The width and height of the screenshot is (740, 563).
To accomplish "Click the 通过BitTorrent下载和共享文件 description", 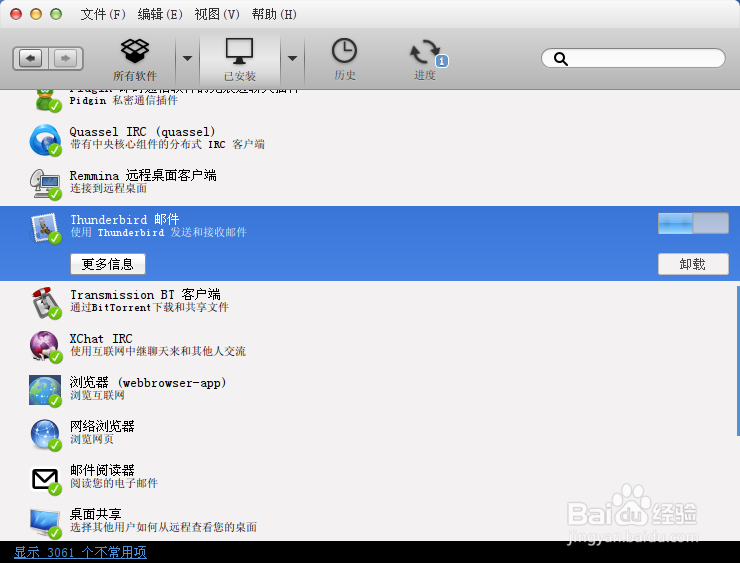I will point(150,307).
